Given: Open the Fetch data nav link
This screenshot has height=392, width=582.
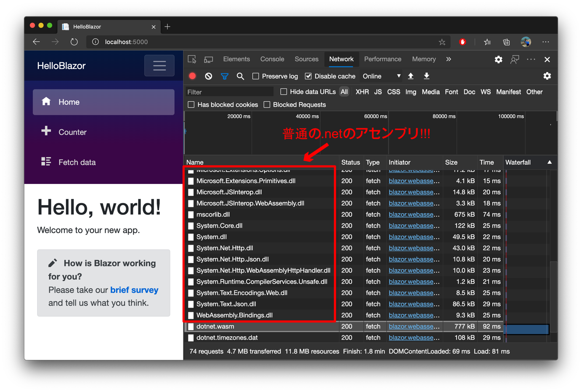Looking at the screenshot, I should pos(103,162).
